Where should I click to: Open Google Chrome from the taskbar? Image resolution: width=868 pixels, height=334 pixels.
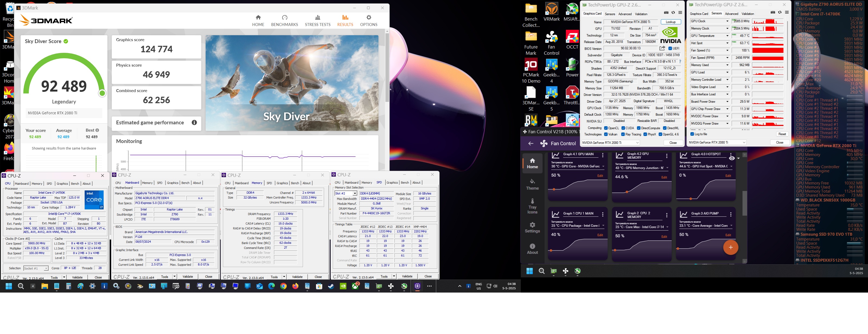283,286
